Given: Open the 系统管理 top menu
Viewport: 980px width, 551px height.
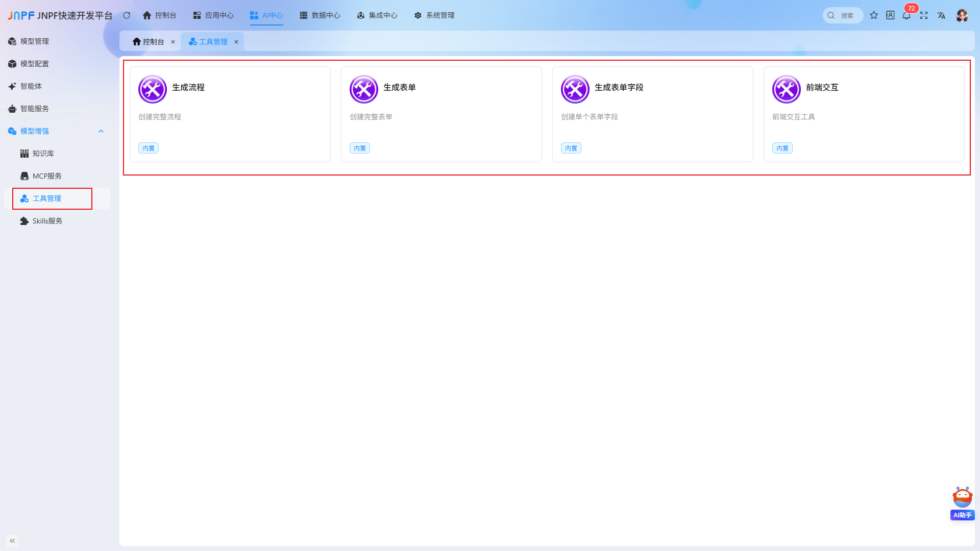Looking at the screenshot, I should (x=434, y=15).
